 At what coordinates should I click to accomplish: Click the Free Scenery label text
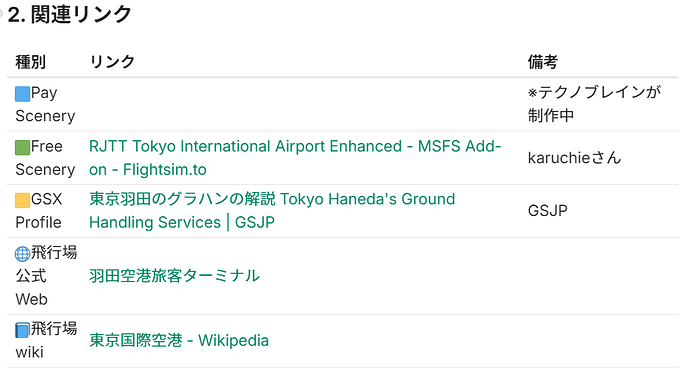45,158
